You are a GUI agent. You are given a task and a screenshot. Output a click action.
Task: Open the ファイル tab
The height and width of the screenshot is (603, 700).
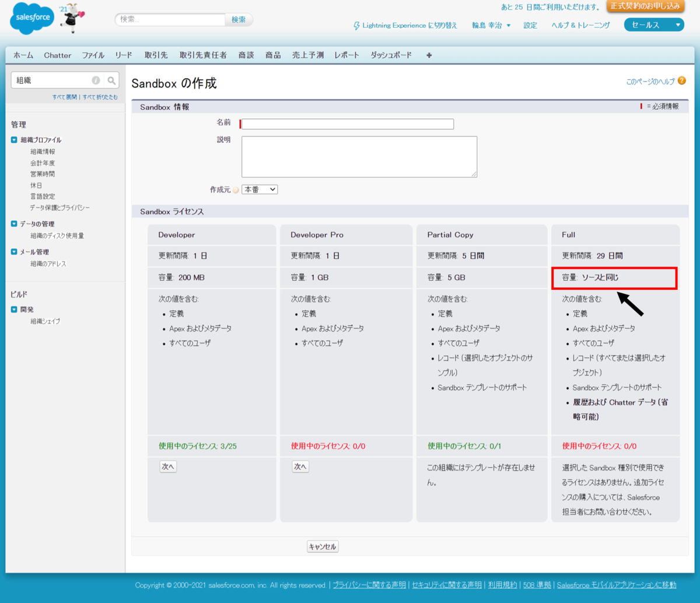coord(93,55)
